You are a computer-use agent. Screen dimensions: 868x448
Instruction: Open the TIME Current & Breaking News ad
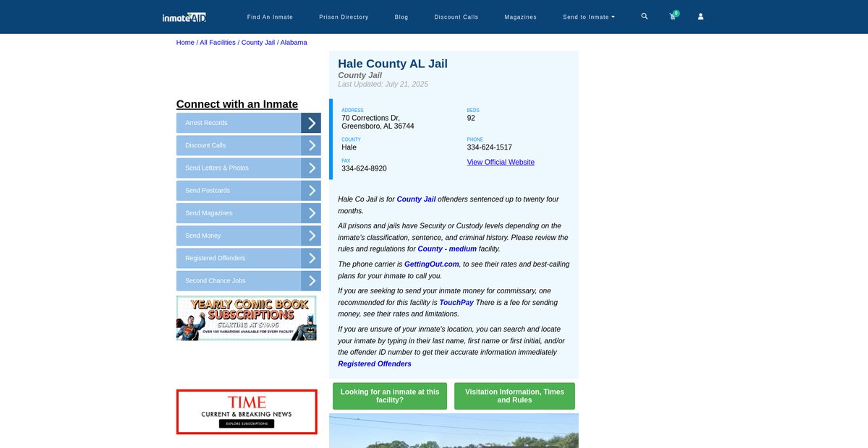pyautogui.click(x=247, y=412)
